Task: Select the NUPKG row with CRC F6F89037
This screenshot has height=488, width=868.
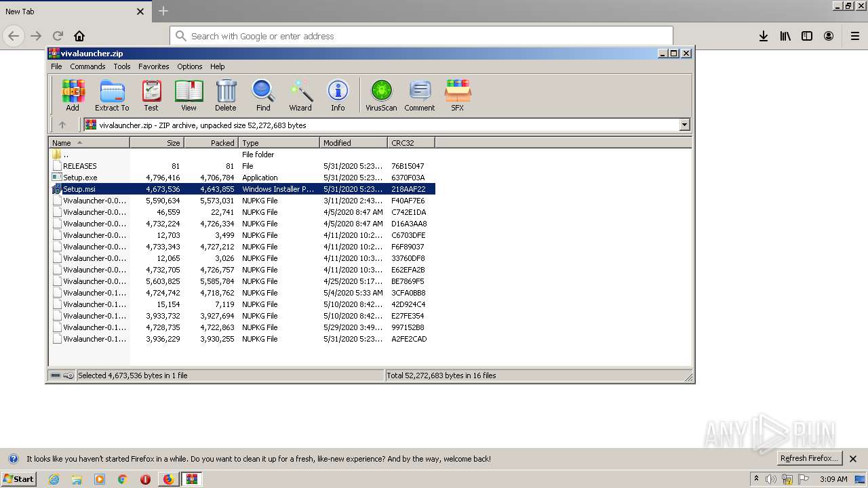Action: click(x=242, y=247)
